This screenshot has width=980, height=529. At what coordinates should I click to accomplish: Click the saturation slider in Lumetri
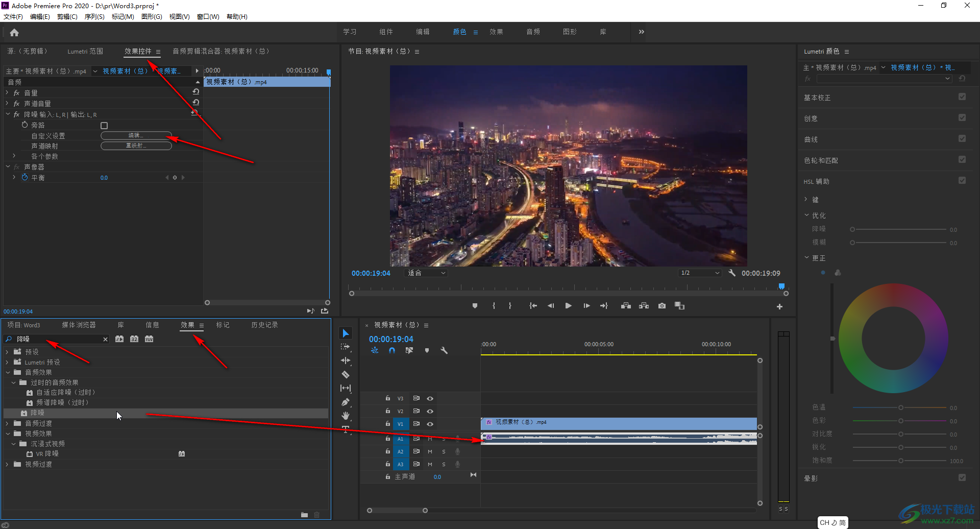899,461
